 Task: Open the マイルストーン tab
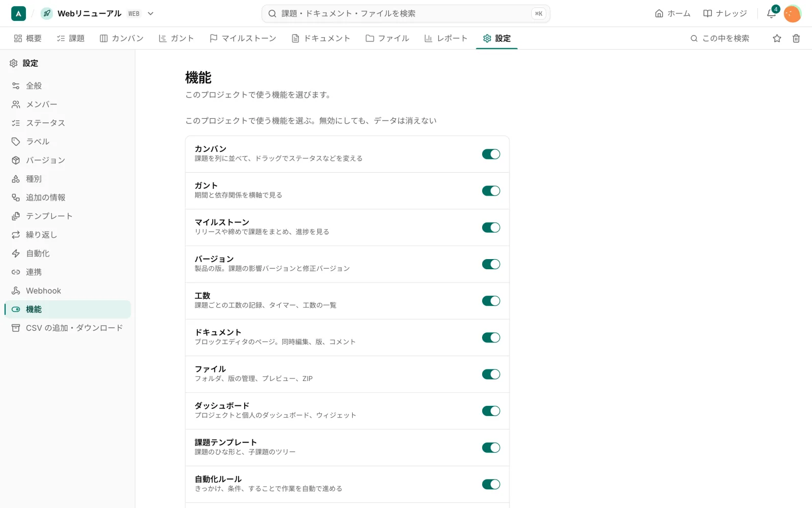click(243, 38)
